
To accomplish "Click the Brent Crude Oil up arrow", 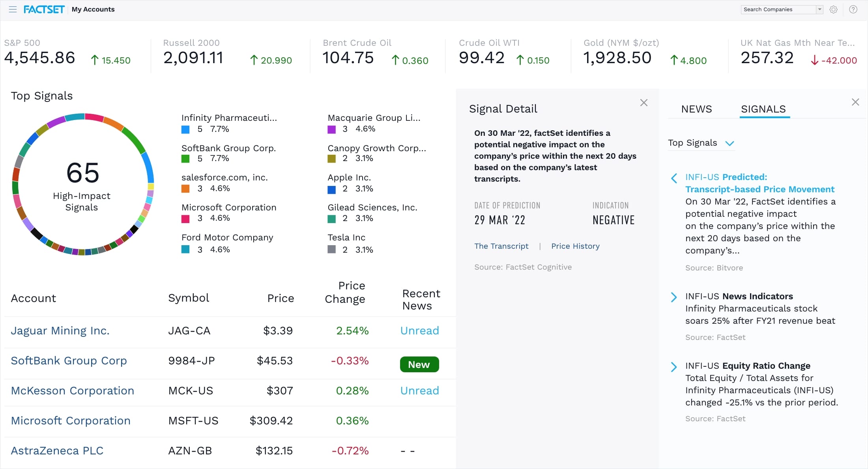I will [x=395, y=60].
